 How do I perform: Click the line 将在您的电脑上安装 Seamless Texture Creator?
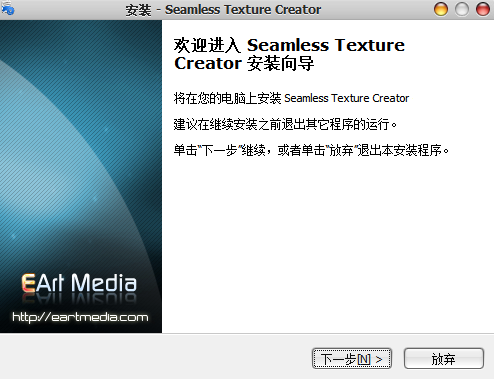click(x=291, y=98)
